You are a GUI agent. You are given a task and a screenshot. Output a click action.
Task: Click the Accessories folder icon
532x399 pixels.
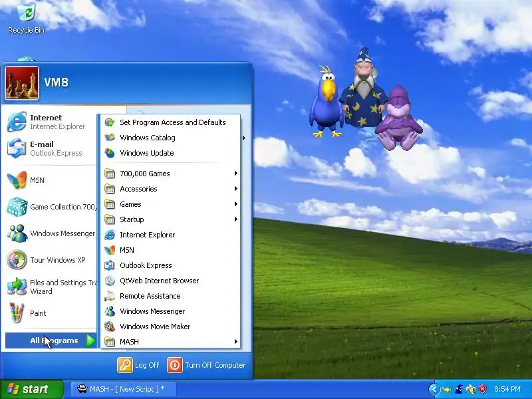(x=110, y=189)
